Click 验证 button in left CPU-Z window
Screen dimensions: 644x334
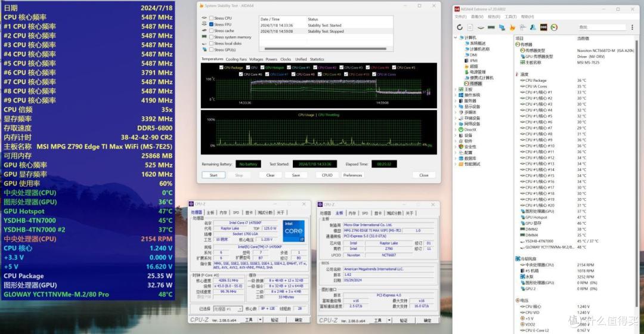275,320
